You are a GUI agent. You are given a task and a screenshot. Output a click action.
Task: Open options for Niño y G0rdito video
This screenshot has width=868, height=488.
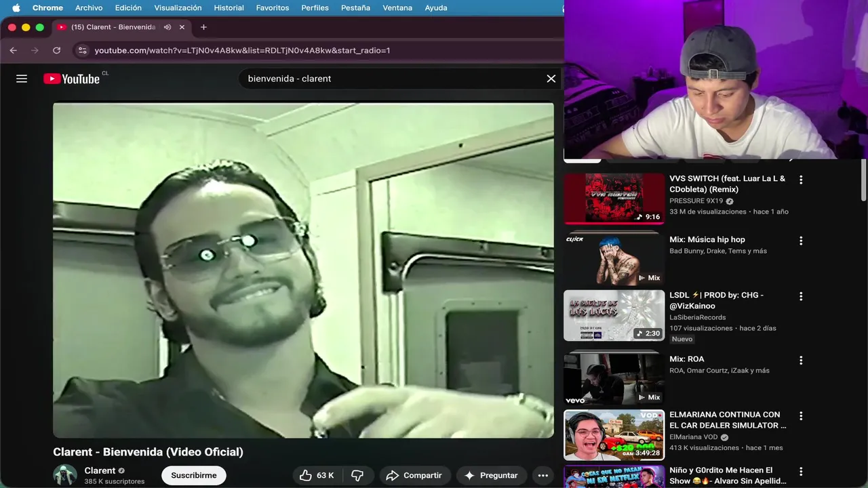point(801,471)
